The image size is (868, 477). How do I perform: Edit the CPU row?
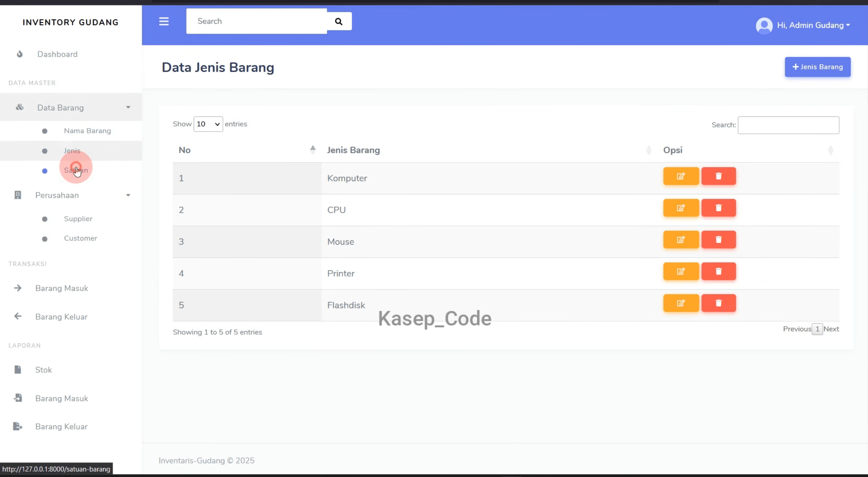tap(681, 208)
